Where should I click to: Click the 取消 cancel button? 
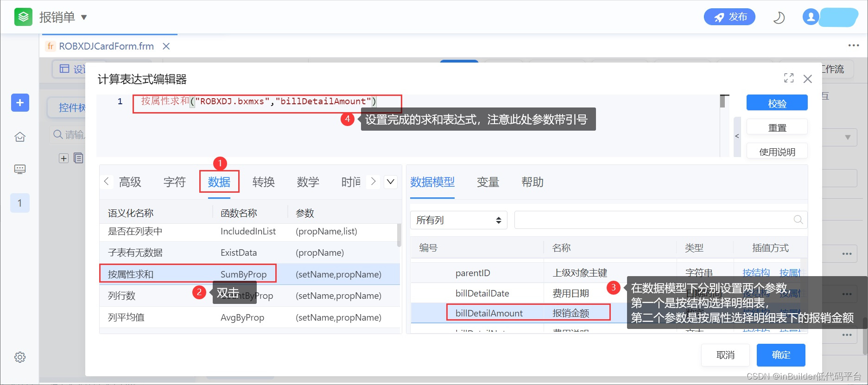[x=725, y=355]
